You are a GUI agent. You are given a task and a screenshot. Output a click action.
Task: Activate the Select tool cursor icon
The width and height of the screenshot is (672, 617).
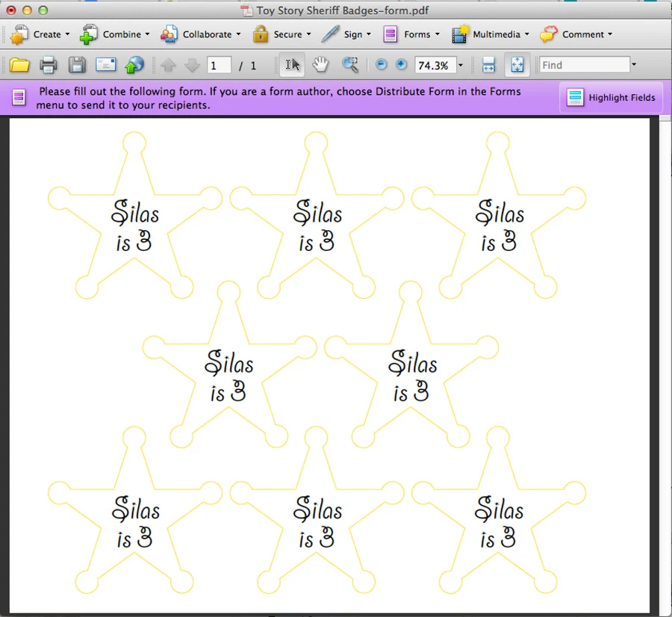292,65
